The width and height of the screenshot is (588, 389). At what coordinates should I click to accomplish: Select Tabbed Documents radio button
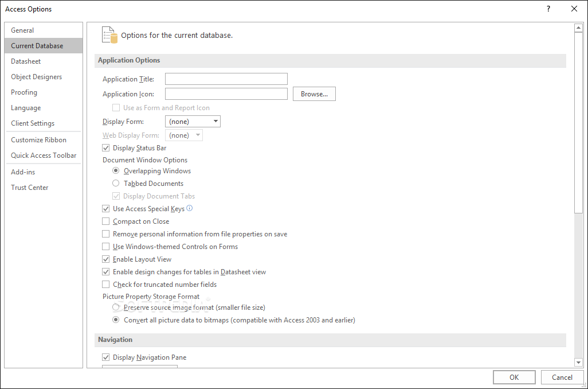pos(116,183)
